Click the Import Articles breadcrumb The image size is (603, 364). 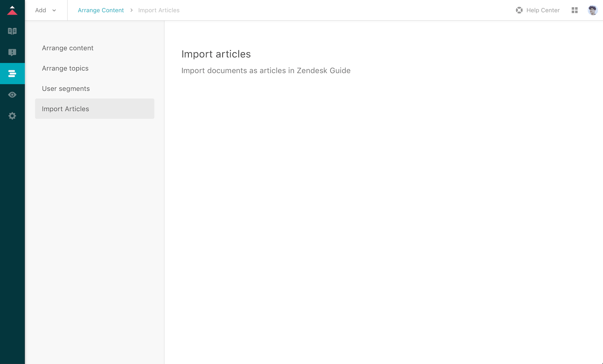(x=159, y=10)
